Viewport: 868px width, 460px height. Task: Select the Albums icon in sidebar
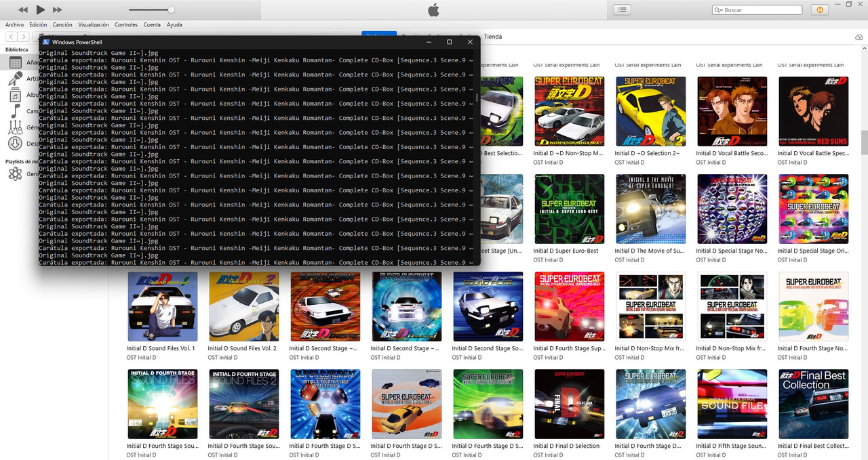click(16, 95)
